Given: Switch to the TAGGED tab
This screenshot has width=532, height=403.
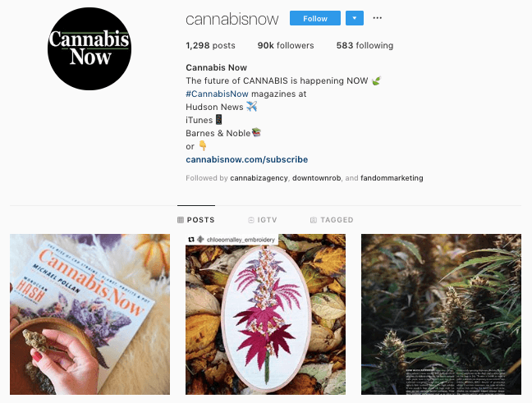Looking at the screenshot, I should coord(332,220).
